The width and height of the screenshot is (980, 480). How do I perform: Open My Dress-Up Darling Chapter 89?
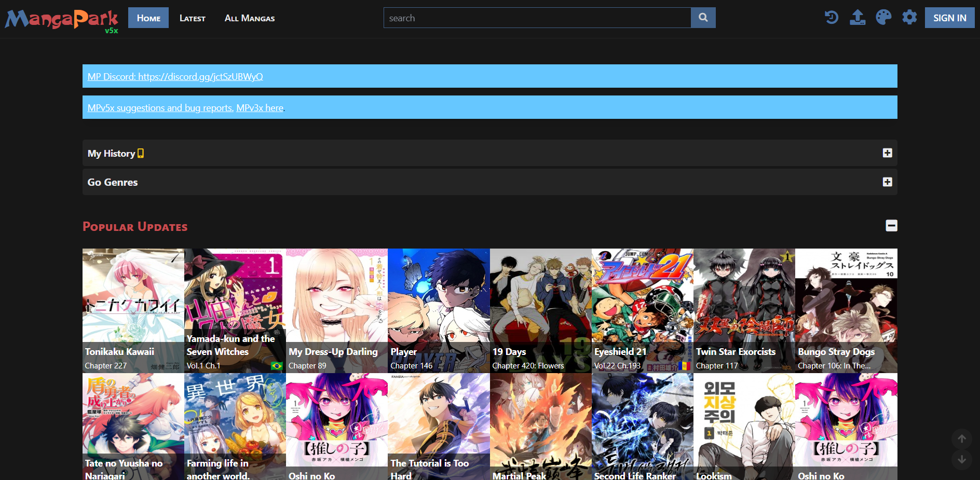[x=307, y=366]
